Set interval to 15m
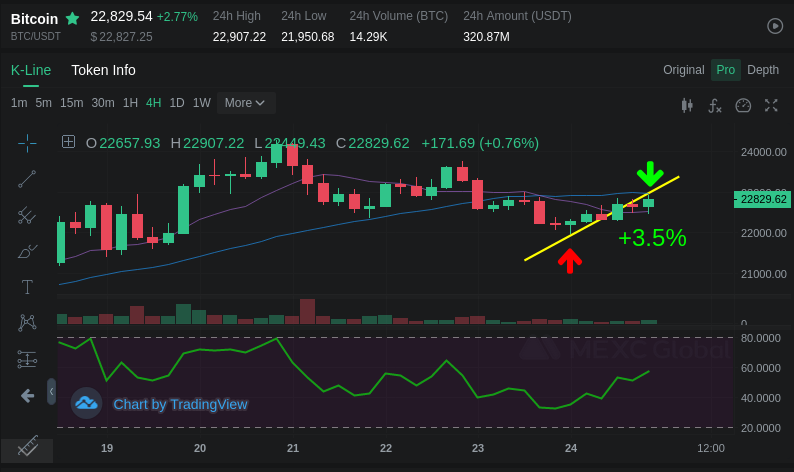This screenshot has width=794, height=472. [x=71, y=103]
